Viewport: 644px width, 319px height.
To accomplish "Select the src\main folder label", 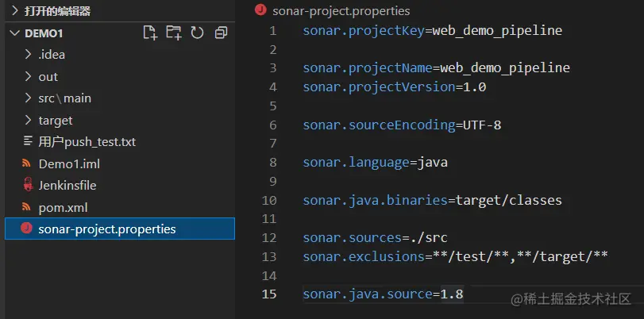I will pyautogui.click(x=64, y=98).
